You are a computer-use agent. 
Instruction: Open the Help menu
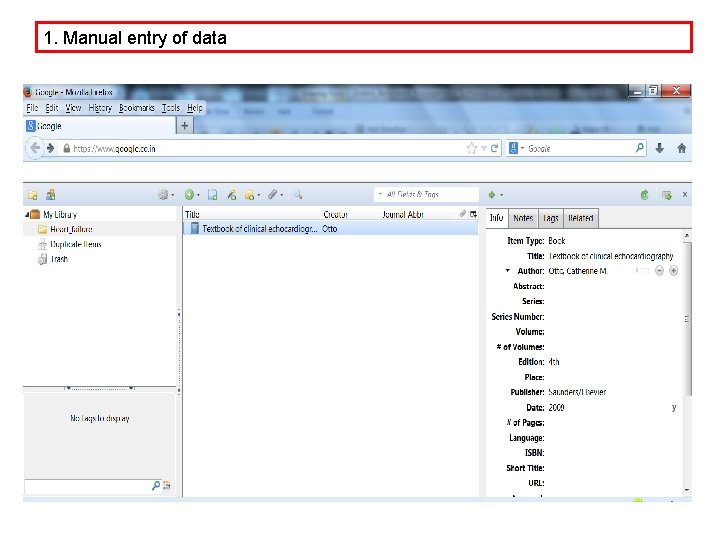(195, 108)
